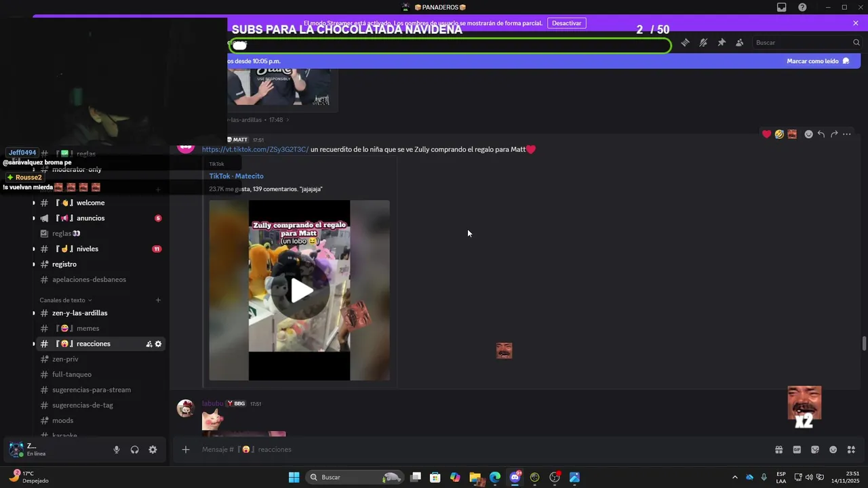Viewport: 868px width, 488px height.
Task: Toggle microphone mute in user panel
Action: pos(117,449)
